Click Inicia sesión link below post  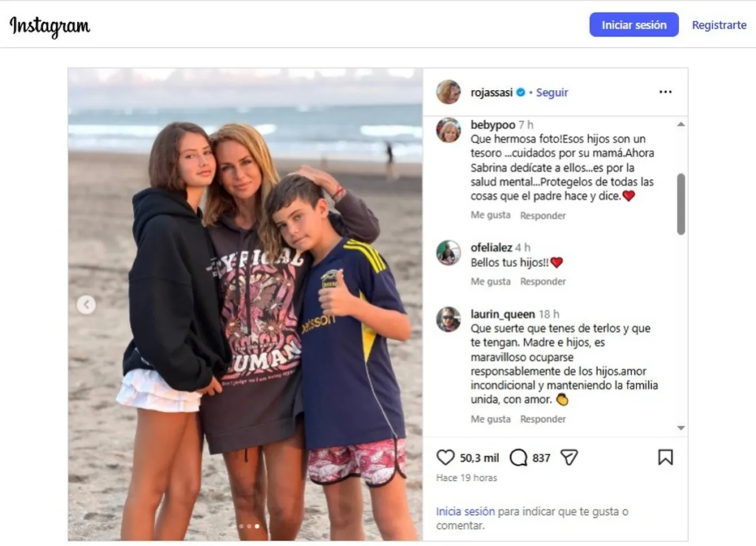tap(465, 511)
